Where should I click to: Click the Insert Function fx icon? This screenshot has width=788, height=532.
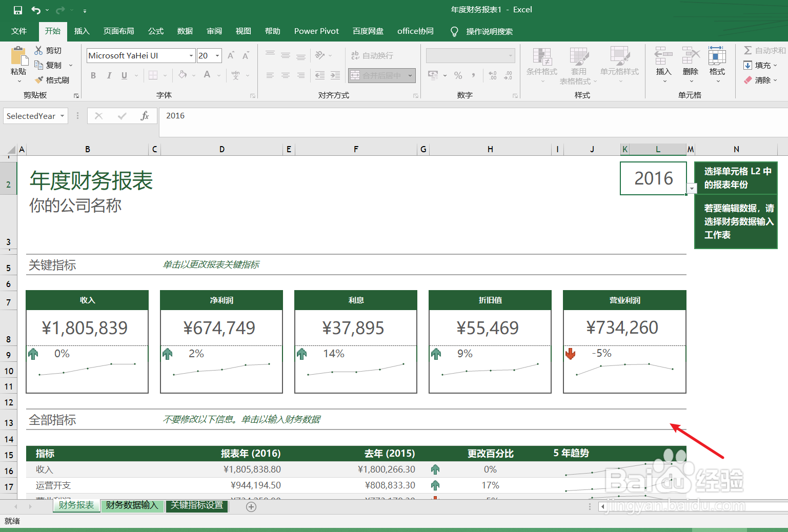coord(145,116)
